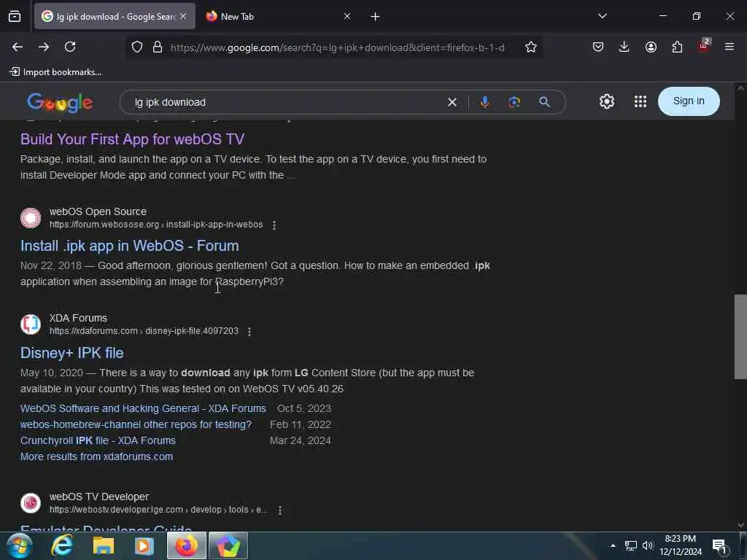Viewport: 747px width, 560px height.
Task: Show hidden system tray icons
Action: [613, 545]
